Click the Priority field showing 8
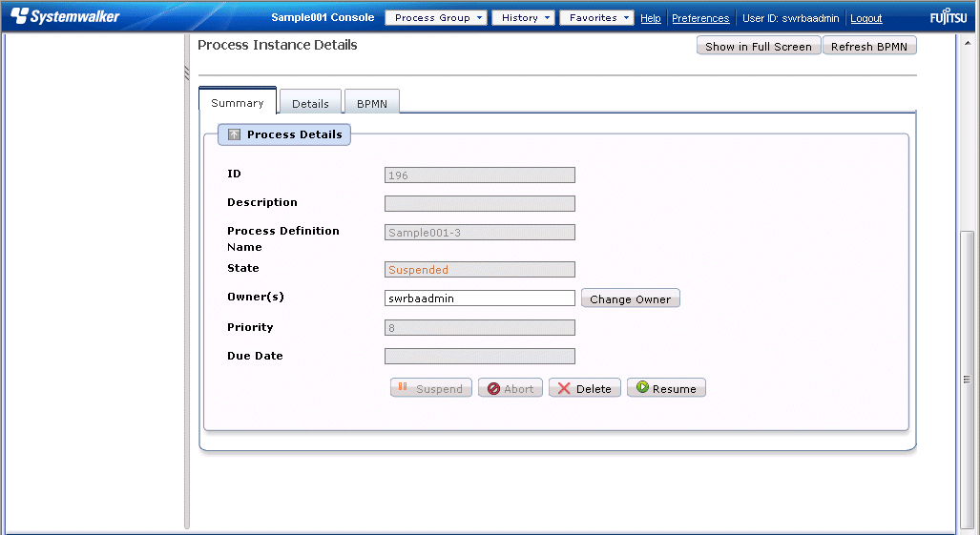This screenshot has height=535, width=980. click(x=479, y=327)
